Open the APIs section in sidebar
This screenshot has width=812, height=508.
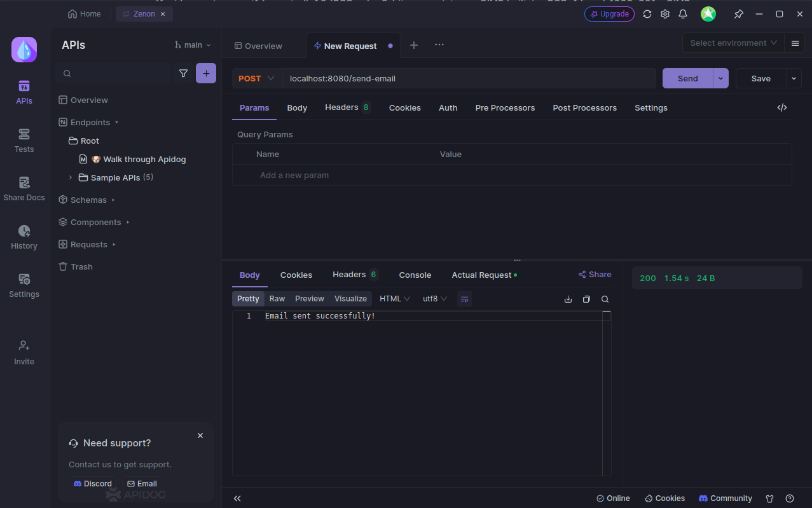24,92
